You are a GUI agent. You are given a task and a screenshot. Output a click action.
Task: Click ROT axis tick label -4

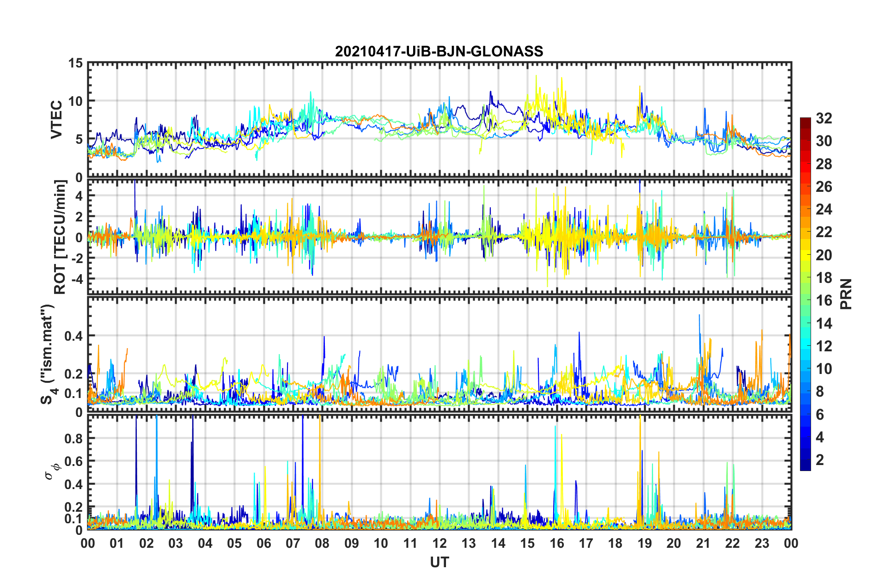coord(76,279)
